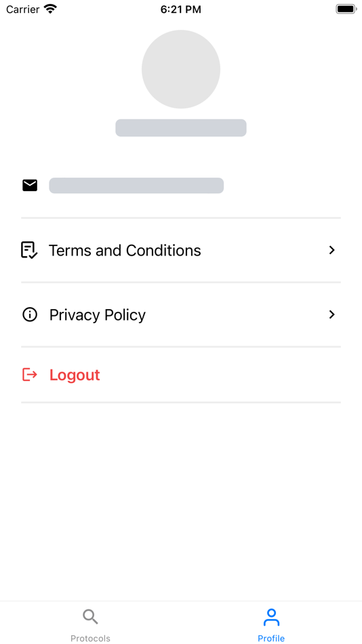Tap the envelope email icon
Viewport: 362px width, 644px height.
(x=30, y=186)
